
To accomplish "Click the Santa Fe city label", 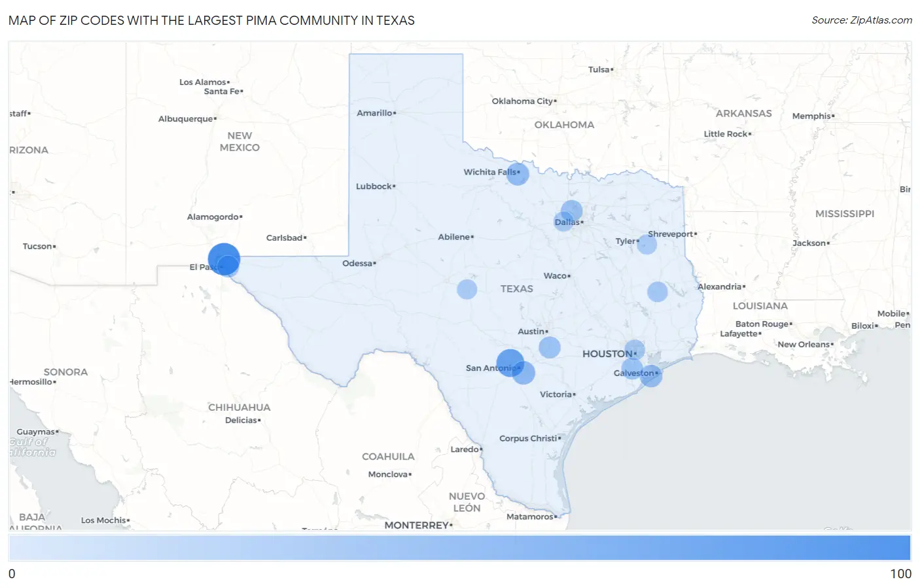I will coord(222,92).
